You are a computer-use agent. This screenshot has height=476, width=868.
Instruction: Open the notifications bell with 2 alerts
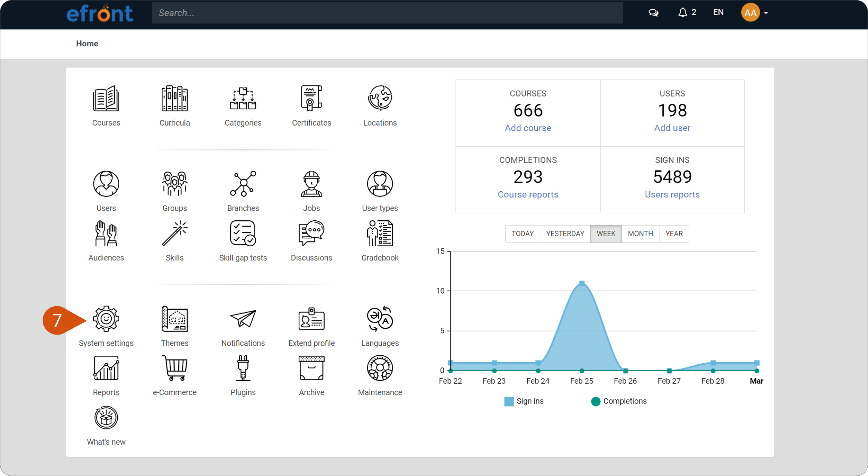click(x=687, y=13)
